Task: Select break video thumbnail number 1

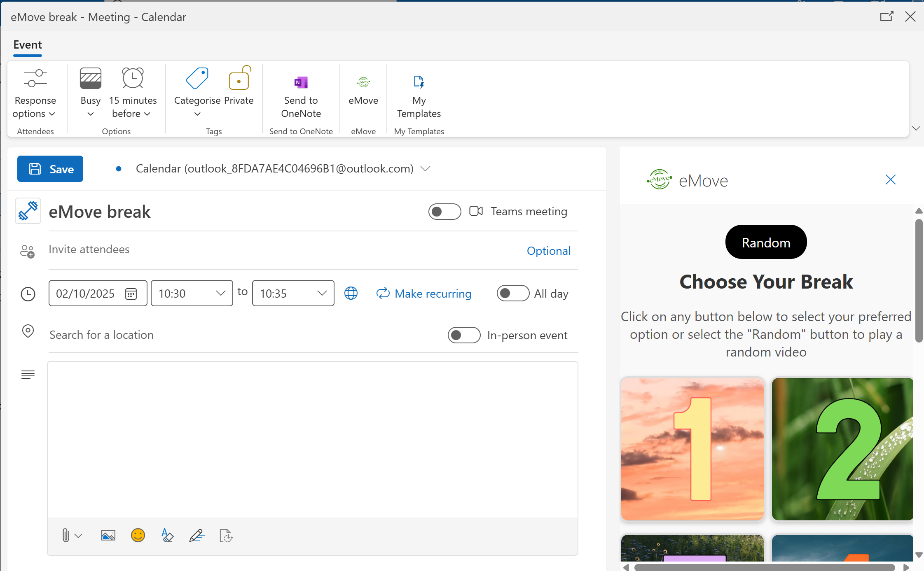Action: (x=692, y=449)
